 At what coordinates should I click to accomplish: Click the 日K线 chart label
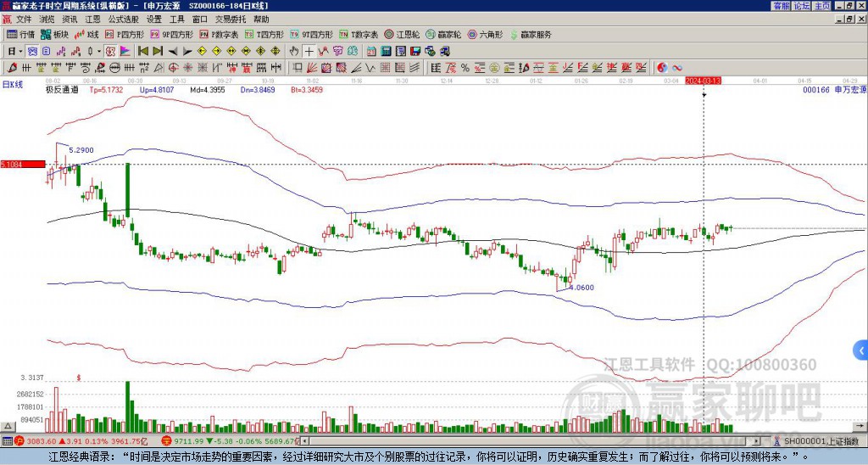(x=13, y=85)
